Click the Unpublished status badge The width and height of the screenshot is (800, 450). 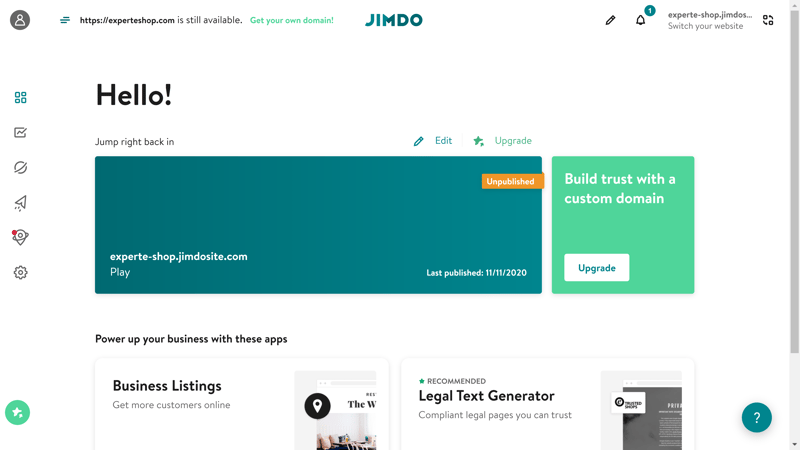512,181
